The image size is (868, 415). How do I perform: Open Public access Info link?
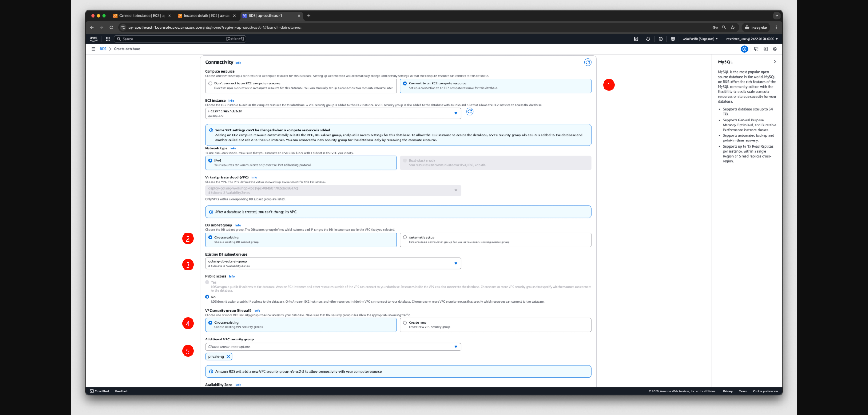click(232, 276)
